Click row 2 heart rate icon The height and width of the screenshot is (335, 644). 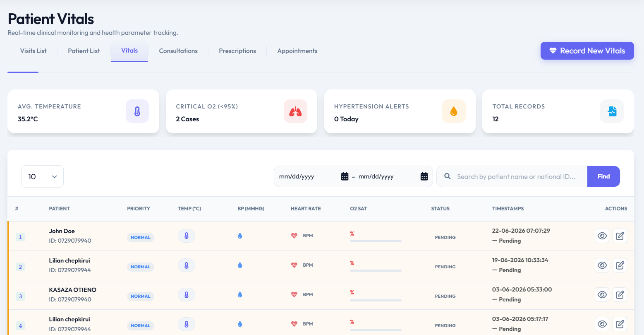click(x=294, y=265)
